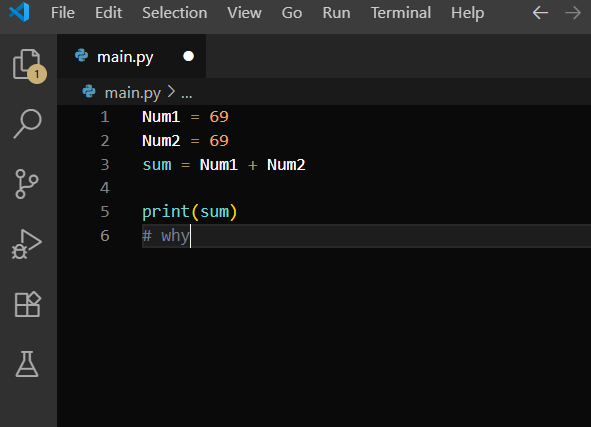Open the File menu
This screenshot has width=591, height=427.
click(x=63, y=13)
